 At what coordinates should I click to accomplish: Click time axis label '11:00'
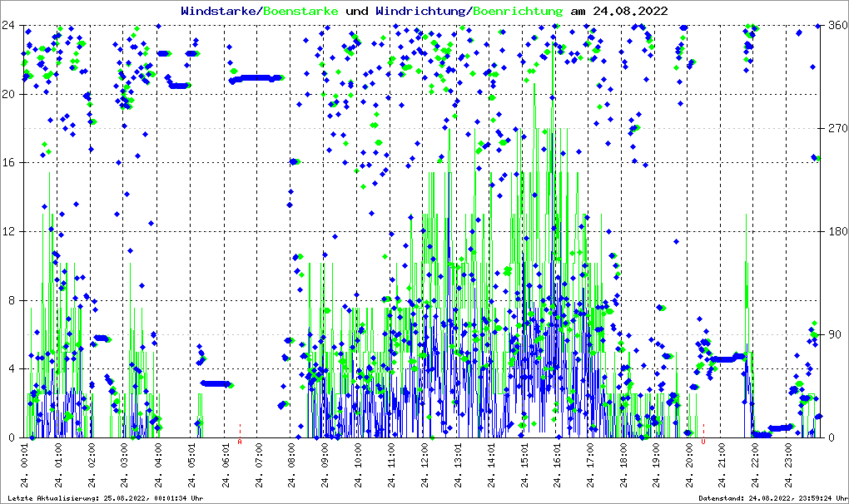pyautogui.click(x=391, y=457)
